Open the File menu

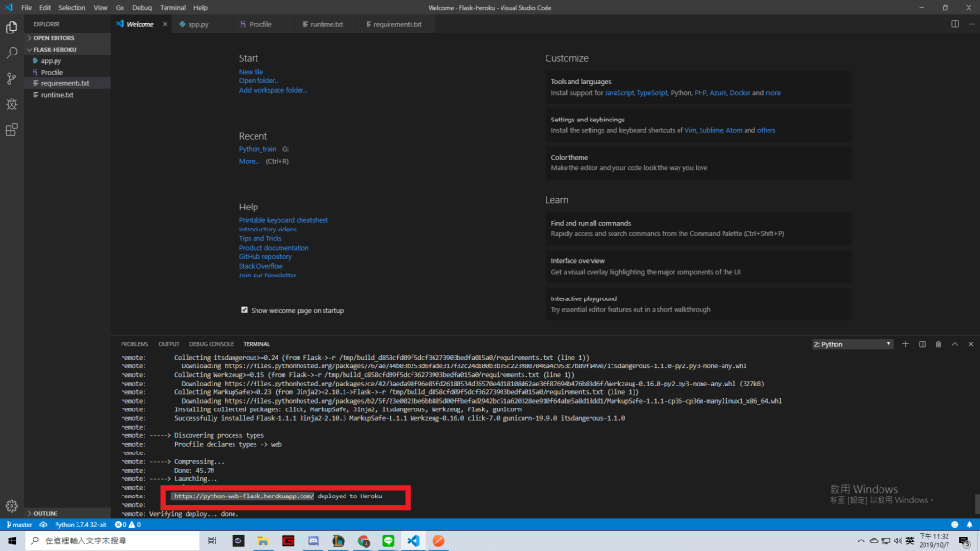(x=26, y=8)
